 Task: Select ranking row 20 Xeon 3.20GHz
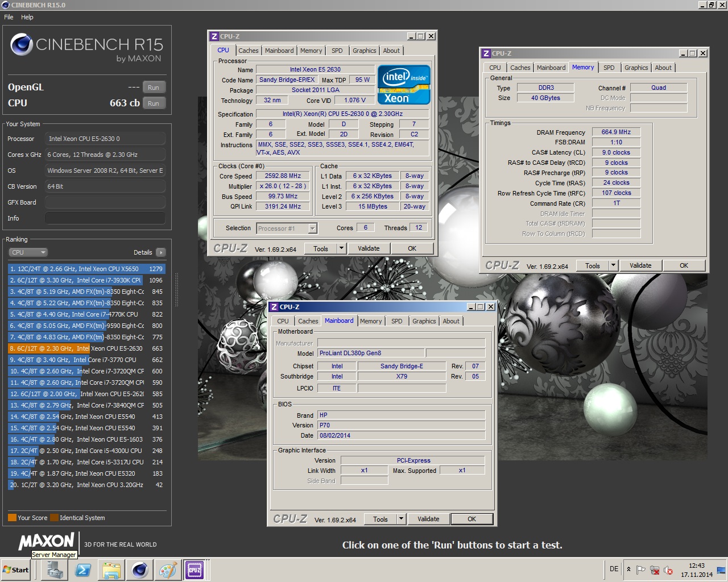tap(86, 485)
